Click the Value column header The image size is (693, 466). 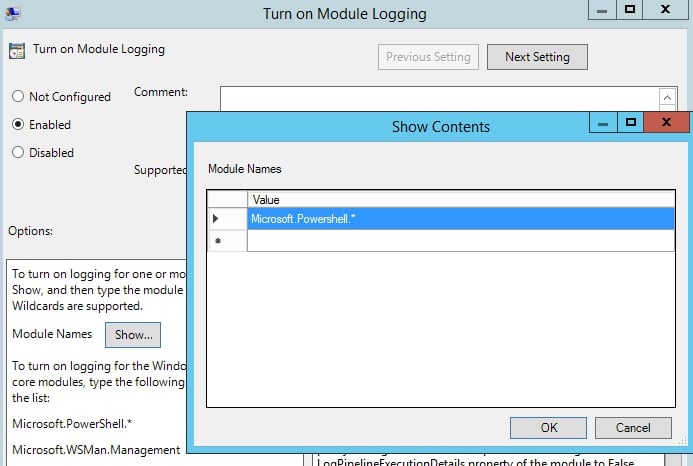click(x=461, y=199)
